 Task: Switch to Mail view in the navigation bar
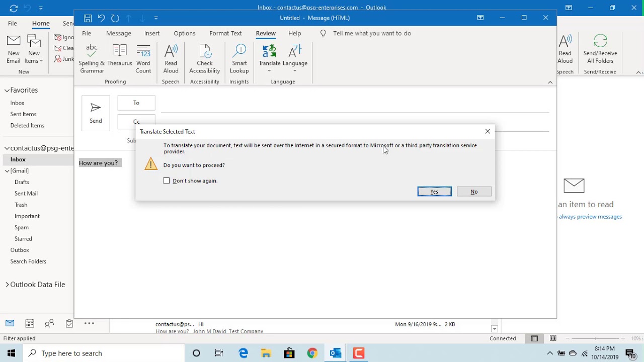point(10,323)
